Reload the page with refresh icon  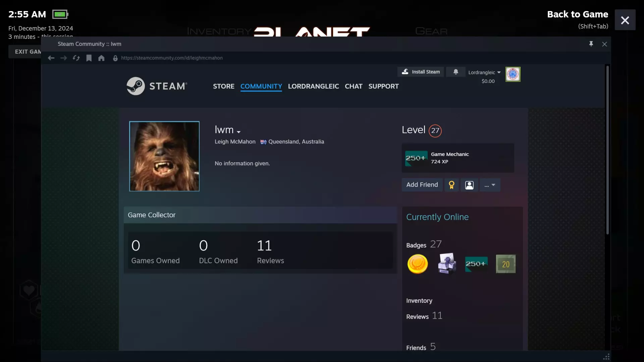click(76, 58)
